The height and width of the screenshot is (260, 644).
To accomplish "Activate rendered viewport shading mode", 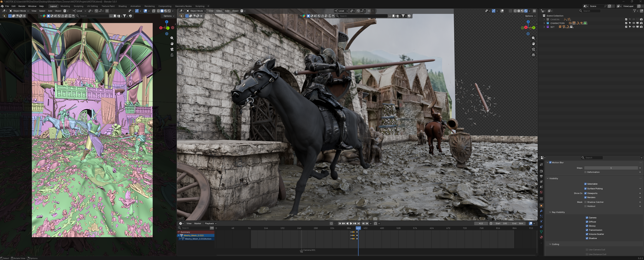I will coord(526,11).
